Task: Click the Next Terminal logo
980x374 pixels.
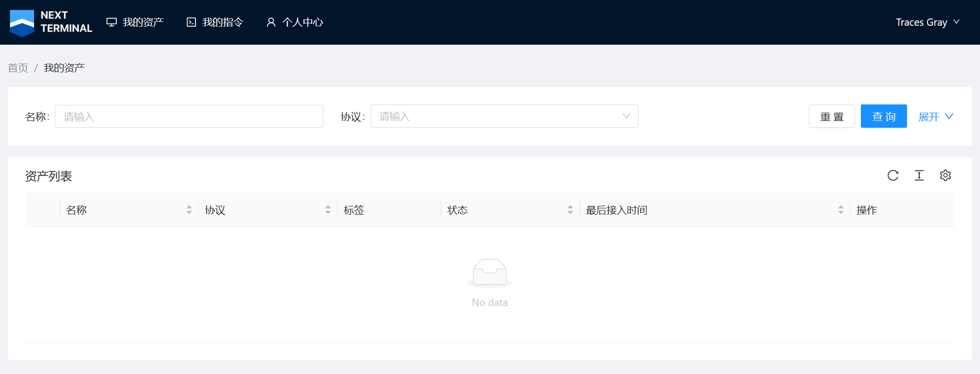Action: [x=51, y=22]
